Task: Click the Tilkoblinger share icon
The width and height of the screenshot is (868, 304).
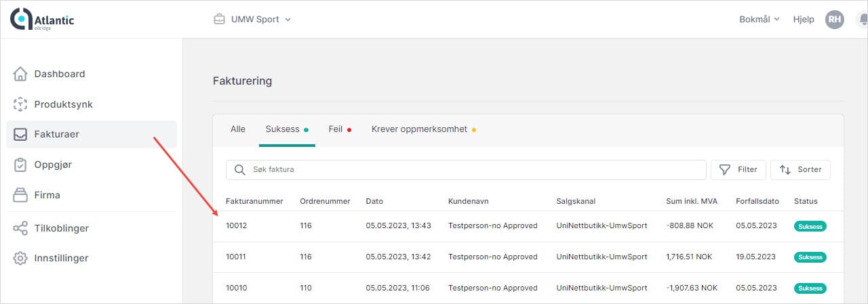Action: (x=20, y=228)
